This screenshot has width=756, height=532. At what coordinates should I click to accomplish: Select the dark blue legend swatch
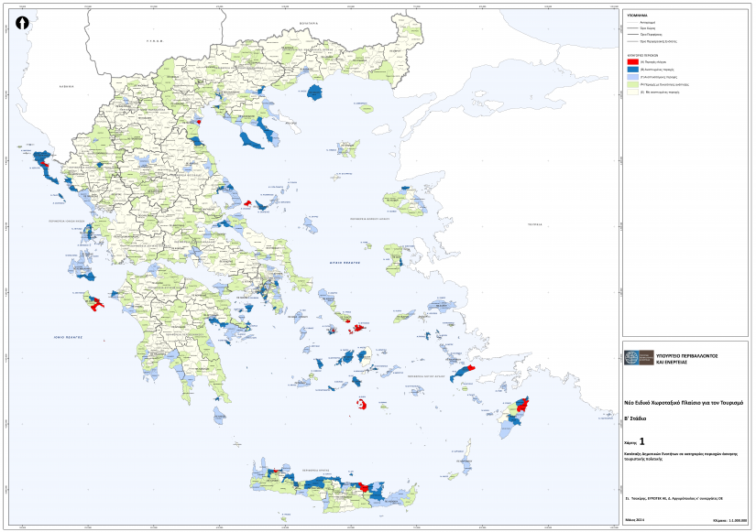pyautogui.click(x=632, y=69)
